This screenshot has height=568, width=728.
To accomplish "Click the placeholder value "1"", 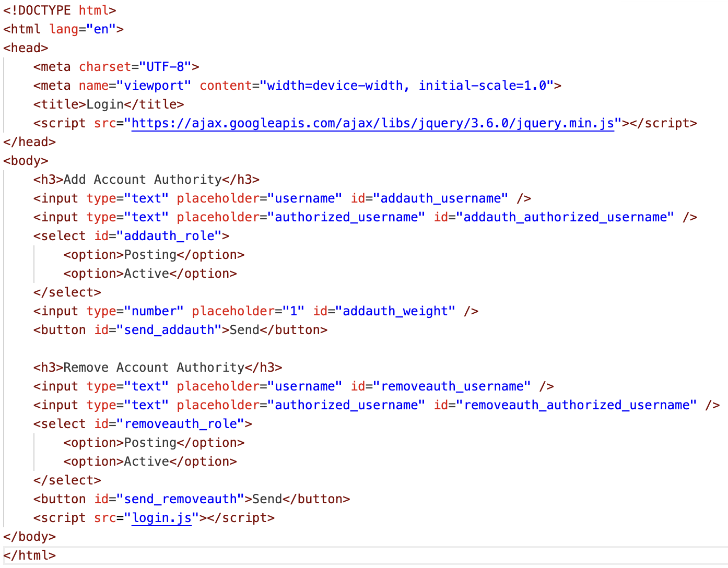I will pos(293,311).
